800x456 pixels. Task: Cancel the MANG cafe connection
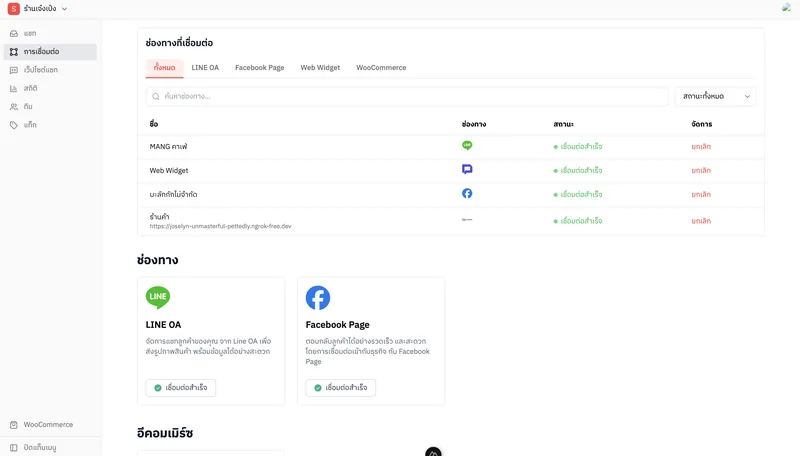tap(701, 147)
